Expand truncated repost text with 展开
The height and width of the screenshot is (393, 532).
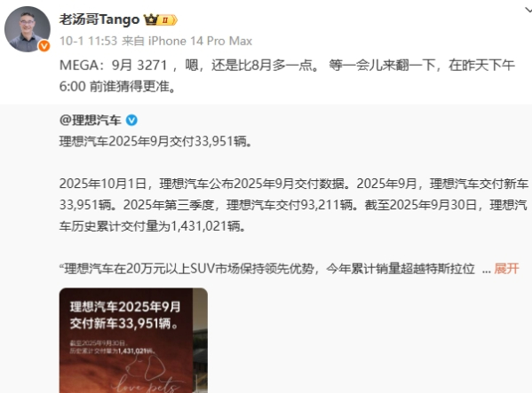[x=506, y=268]
